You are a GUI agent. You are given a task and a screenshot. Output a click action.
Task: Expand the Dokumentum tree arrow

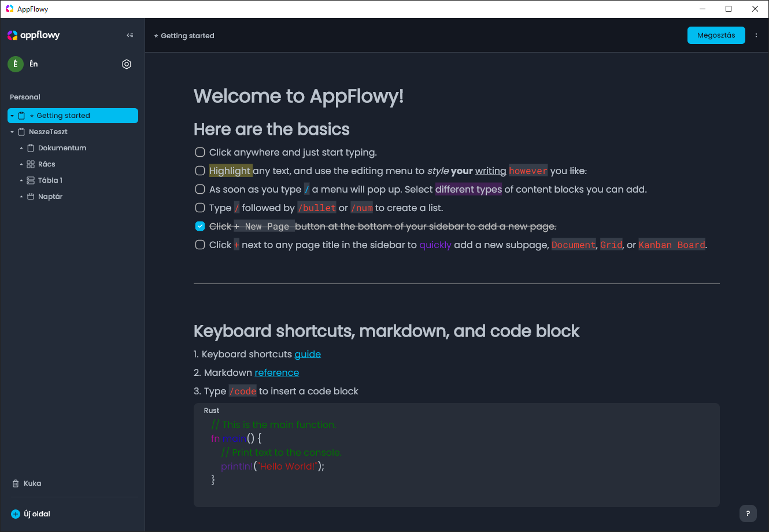(x=21, y=148)
